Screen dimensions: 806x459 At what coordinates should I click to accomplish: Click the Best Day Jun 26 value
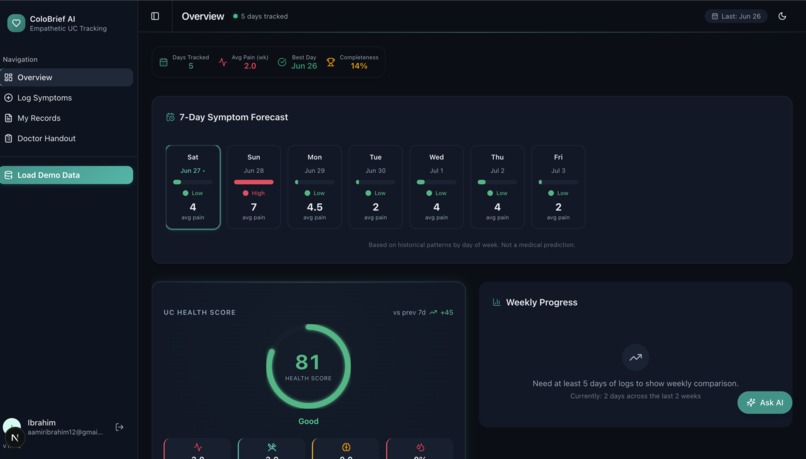(x=304, y=66)
